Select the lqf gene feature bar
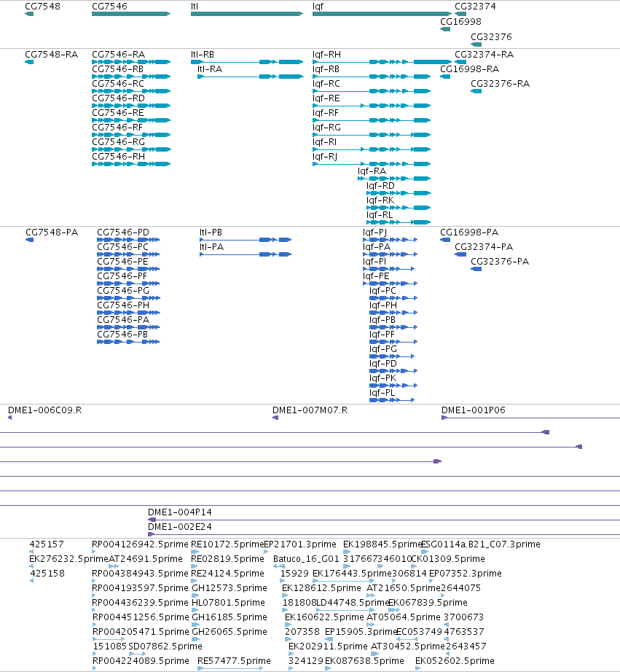The width and height of the screenshot is (620, 672). tap(382, 14)
